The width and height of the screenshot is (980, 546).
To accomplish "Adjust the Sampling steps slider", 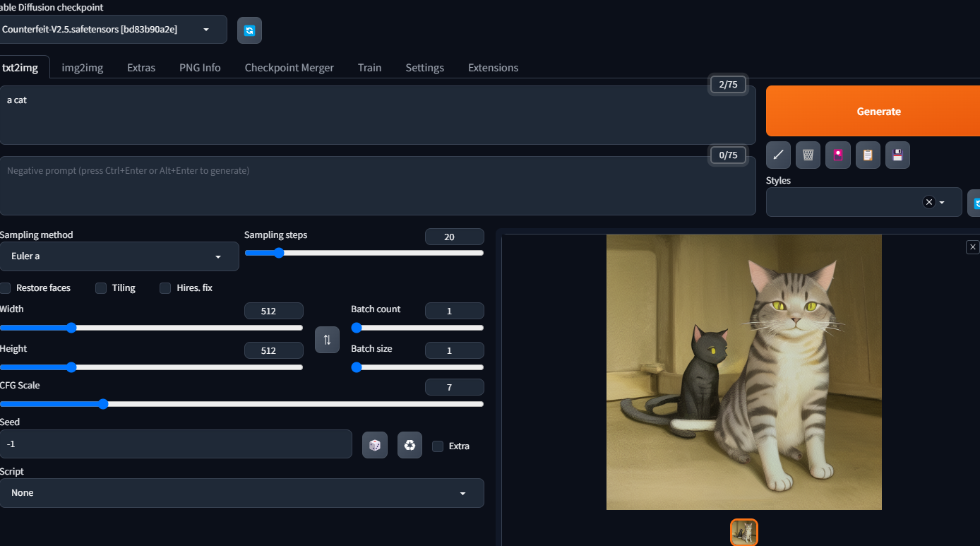I will 364,253.
